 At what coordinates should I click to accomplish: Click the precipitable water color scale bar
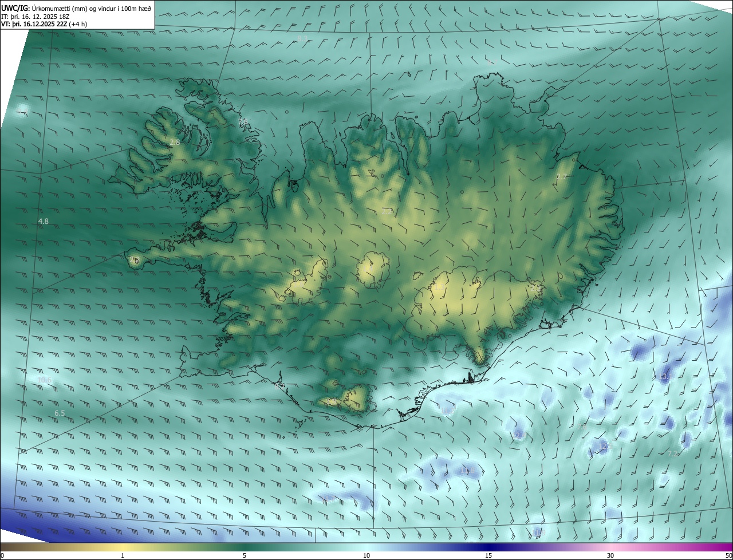pyautogui.click(x=366, y=547)
